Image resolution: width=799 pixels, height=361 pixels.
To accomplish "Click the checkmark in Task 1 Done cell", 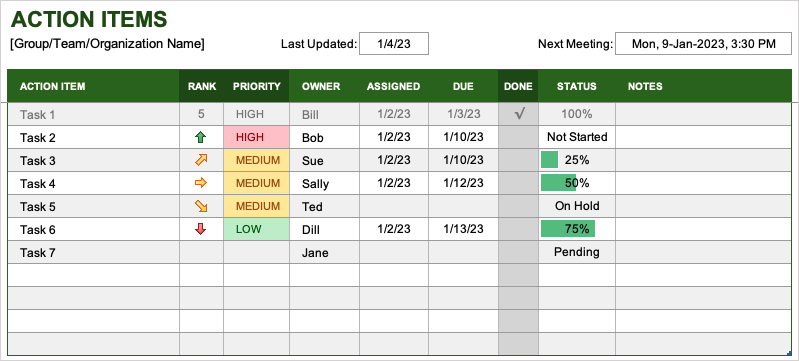I will (519, 114).
